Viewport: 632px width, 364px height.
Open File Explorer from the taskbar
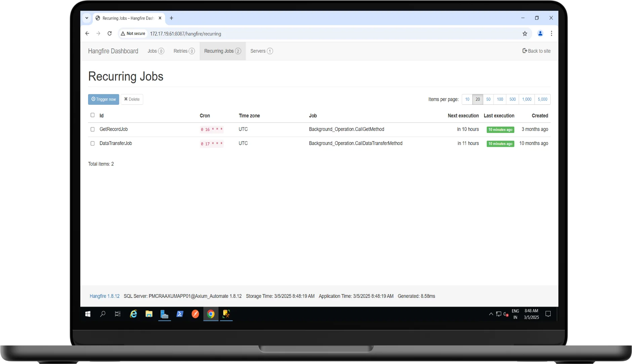(149, 314)
